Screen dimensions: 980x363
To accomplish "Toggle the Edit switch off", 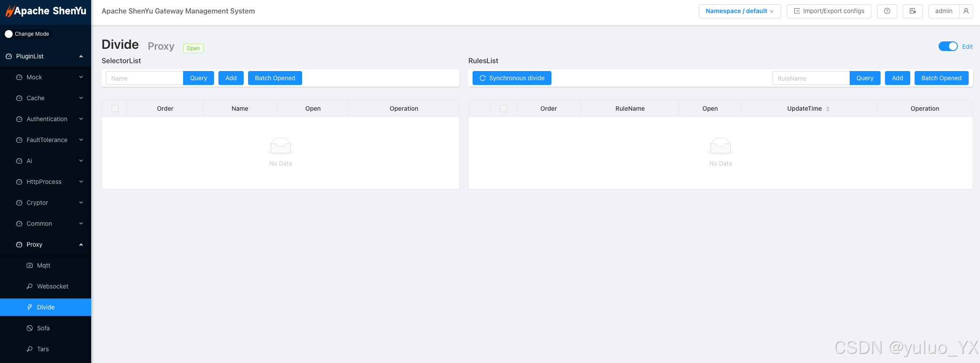I will [x=948, y=46].
